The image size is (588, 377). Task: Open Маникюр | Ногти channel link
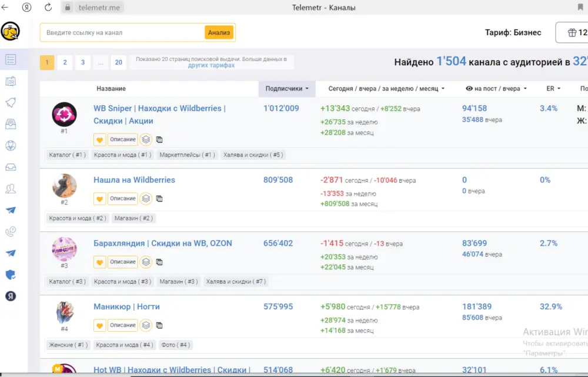127,307
